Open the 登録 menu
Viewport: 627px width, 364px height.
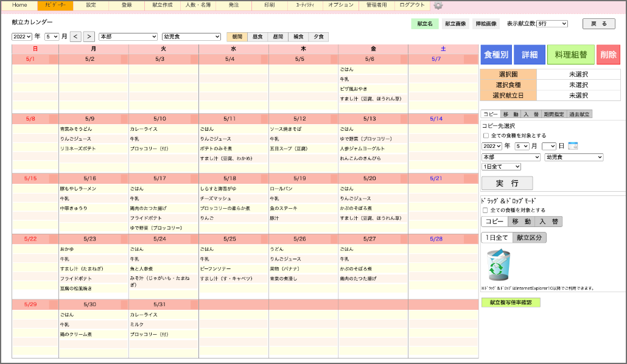pos(127,5)
